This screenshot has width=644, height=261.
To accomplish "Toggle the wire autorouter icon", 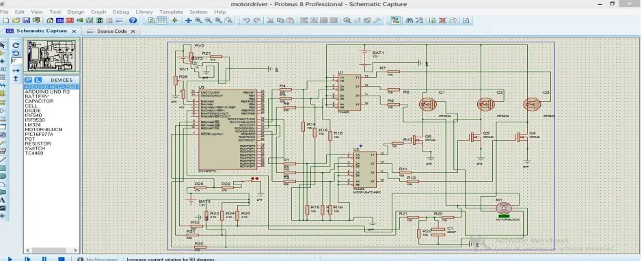I will click(396, 20).
